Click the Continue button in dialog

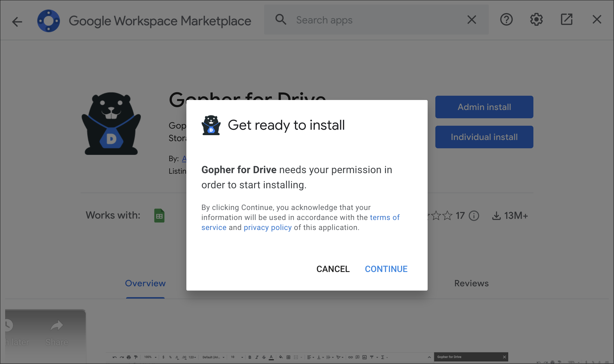[x=386, y=269]
